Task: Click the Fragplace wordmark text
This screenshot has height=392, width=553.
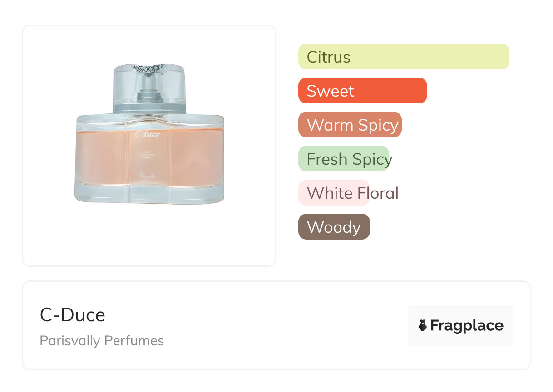Action: [x=467, y=325]
